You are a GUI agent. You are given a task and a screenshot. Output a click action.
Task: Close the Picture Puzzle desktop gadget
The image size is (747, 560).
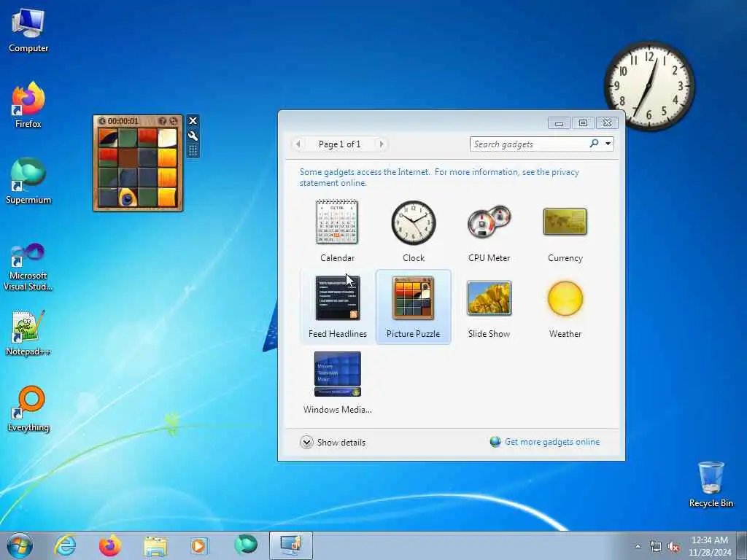click(x=193, y=121)
